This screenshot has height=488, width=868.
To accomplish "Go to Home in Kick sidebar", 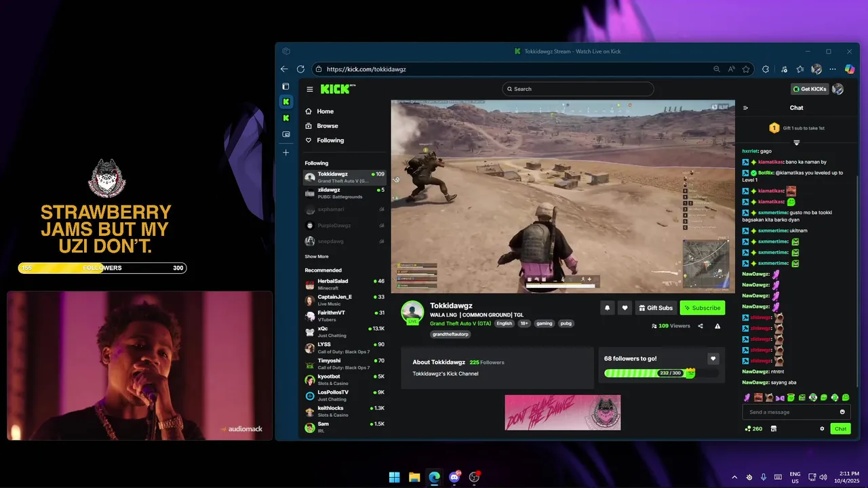I will coord(319,111).
